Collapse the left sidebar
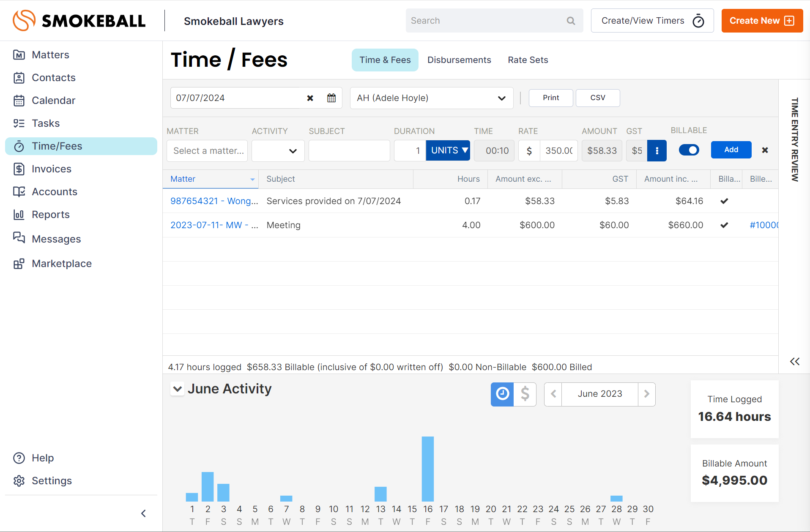This screenshot has width=810, height=532. coord(143,513)
